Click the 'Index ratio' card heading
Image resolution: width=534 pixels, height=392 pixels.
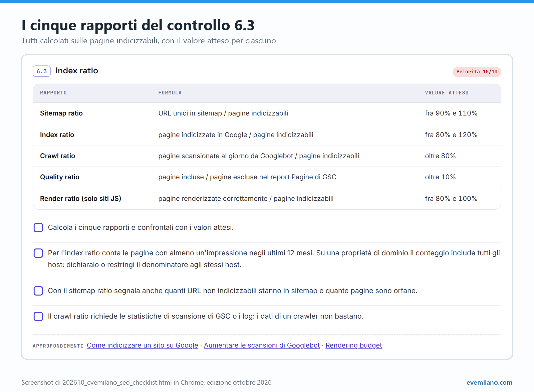click(x=77, y=71)
